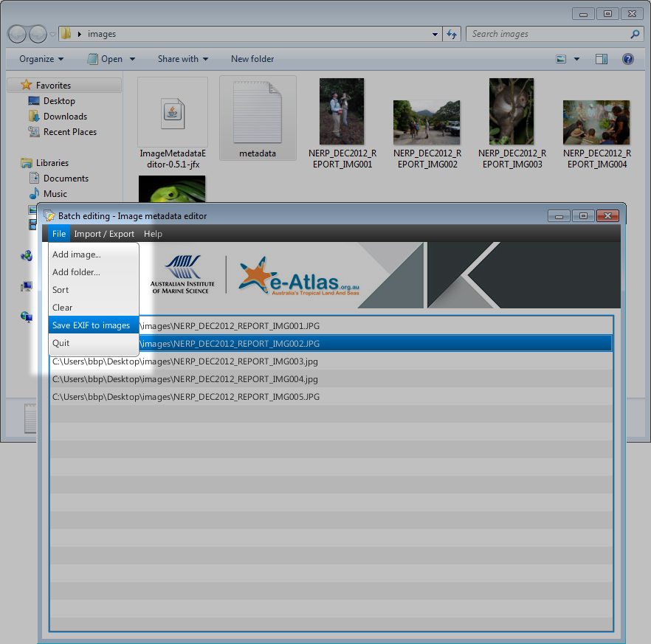Click Save EXIF to images menu entry
This screenshot has height=644, width=651.
(x=94, y=325)
